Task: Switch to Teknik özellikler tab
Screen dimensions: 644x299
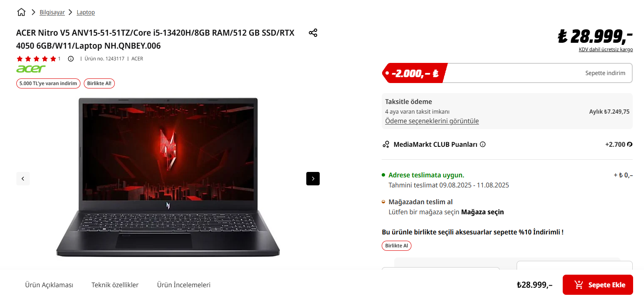Action: click(x=115, y=285)
